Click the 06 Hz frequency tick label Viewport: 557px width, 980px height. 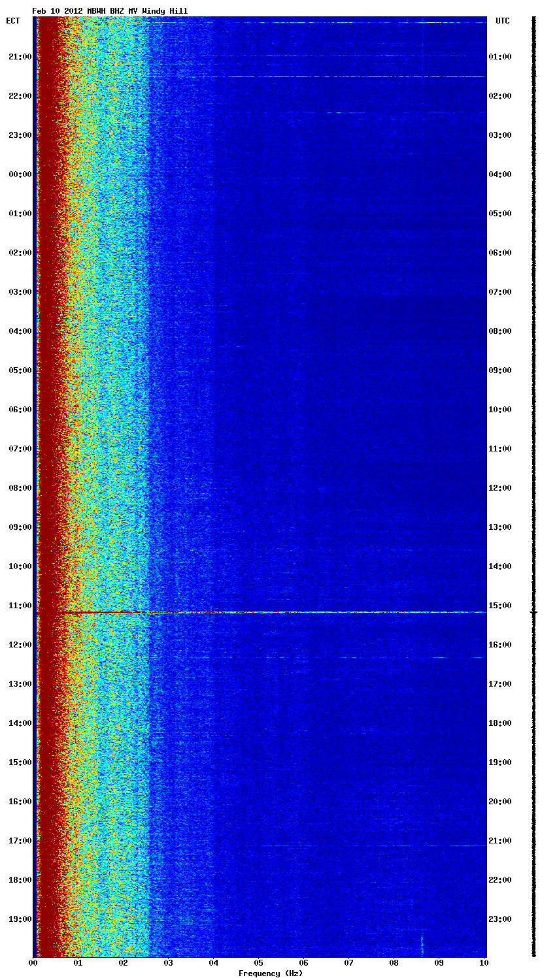tap(304, 963)
